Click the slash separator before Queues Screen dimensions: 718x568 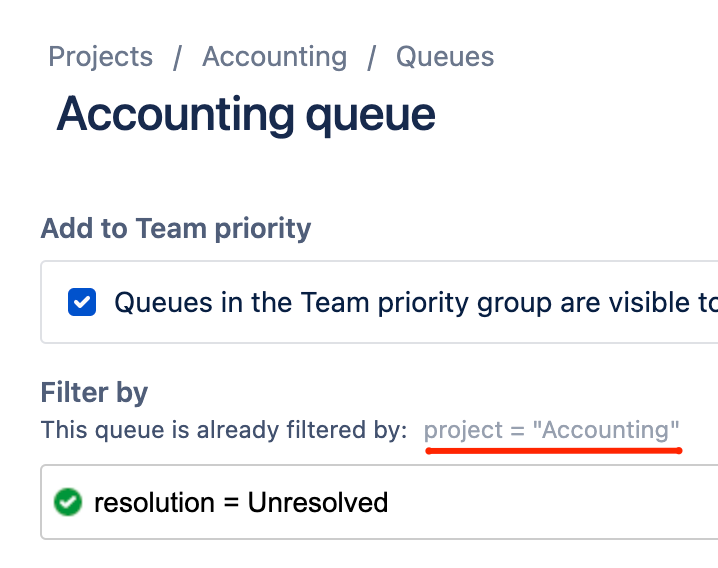371,58
